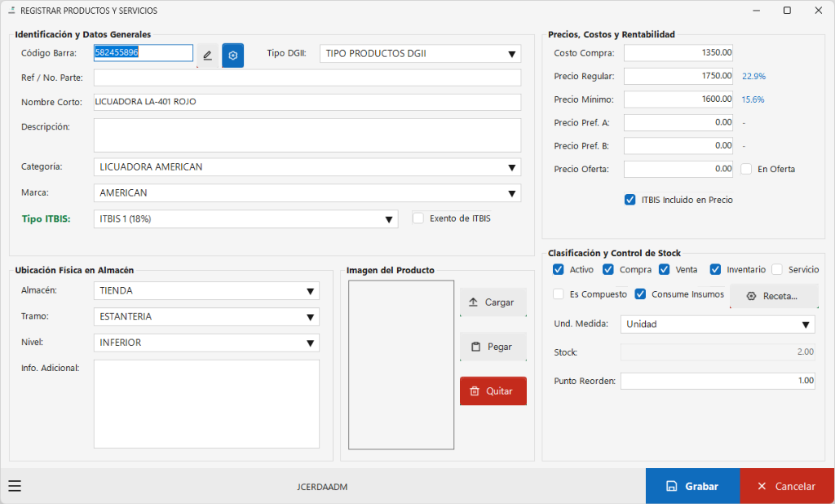Click the Nombre Corto field

click(307, 102)
